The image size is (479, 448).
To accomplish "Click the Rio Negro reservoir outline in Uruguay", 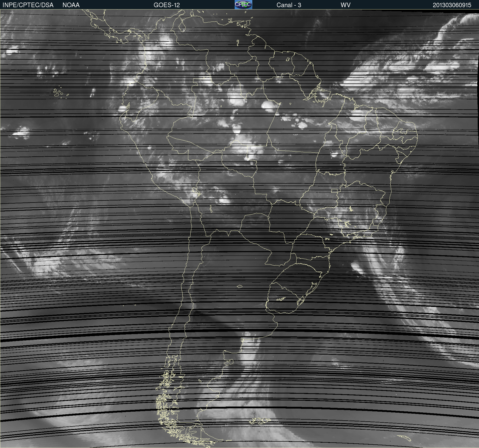I will click(x=281, y=299).
